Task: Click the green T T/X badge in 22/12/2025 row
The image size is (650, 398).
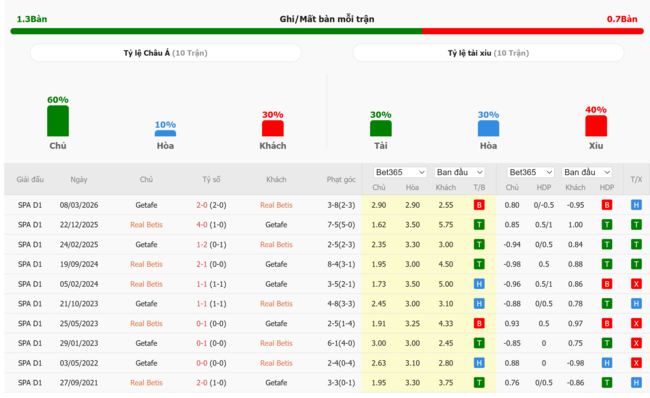Action: [x=636, y=225]
